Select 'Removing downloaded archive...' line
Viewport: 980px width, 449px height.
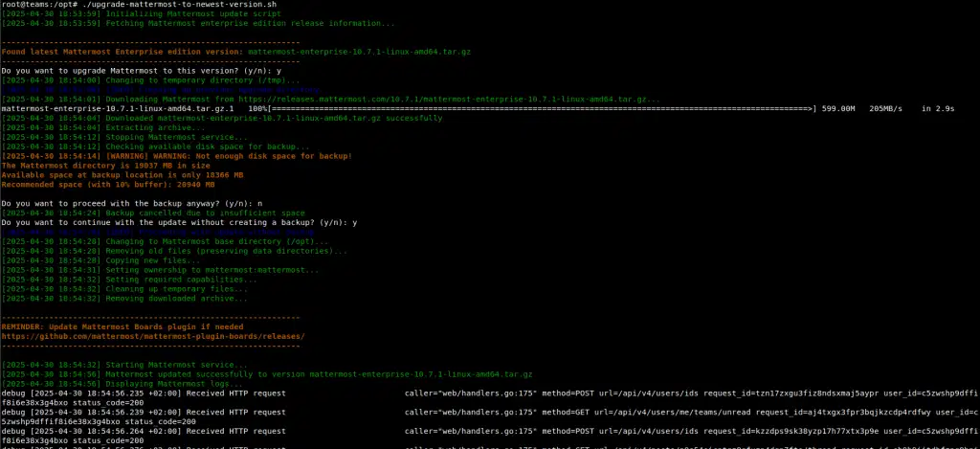(124, 299)
